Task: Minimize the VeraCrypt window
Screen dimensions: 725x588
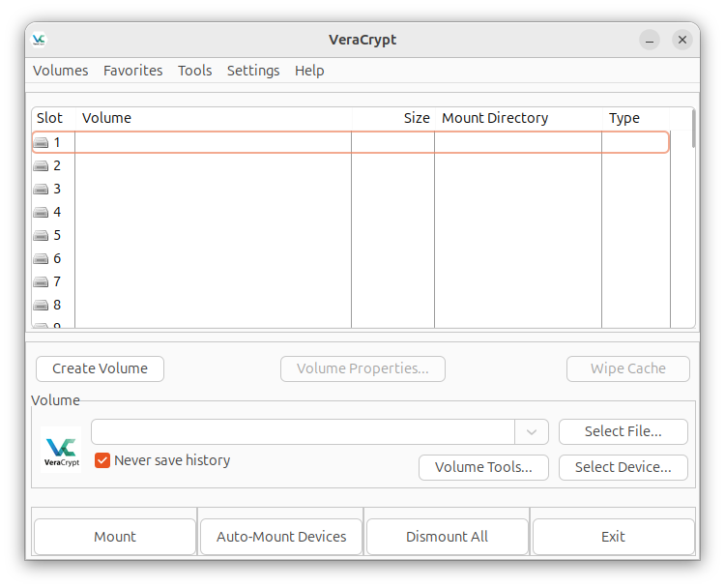Action: point(650,41)
